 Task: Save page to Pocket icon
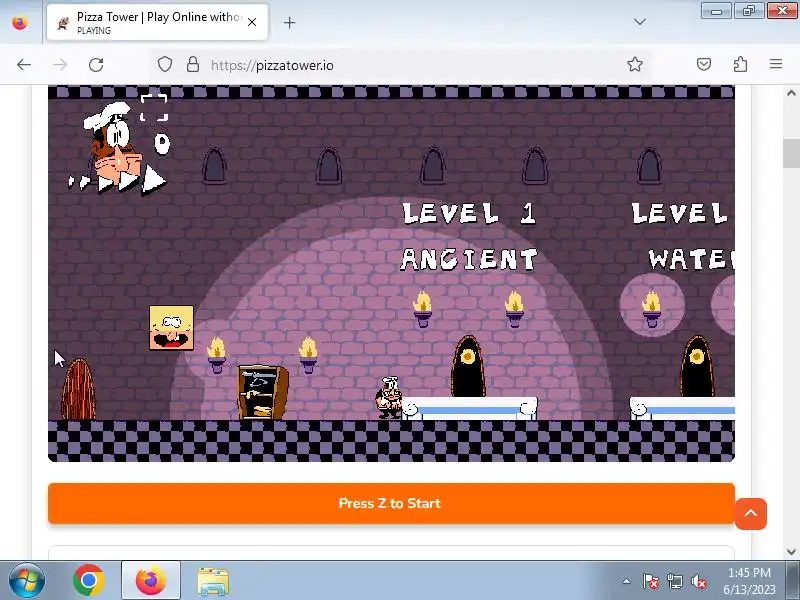point(704,64)
